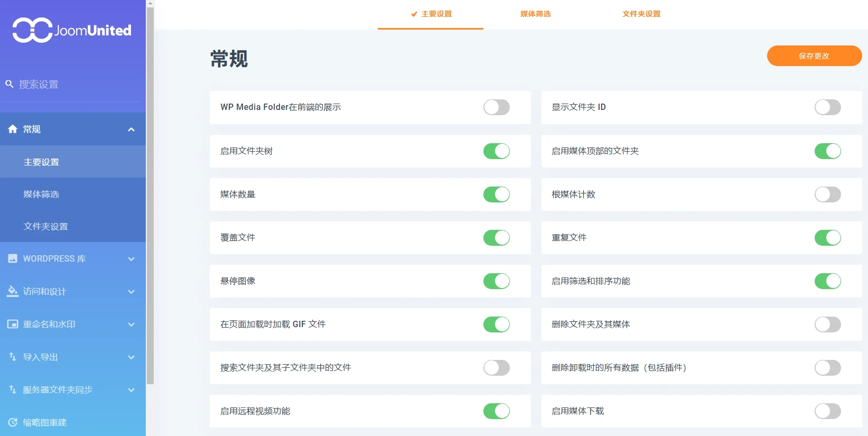Click the 覆盖文件 label text
Viewport: 868px width, 436px height.
tap(238, 238)
